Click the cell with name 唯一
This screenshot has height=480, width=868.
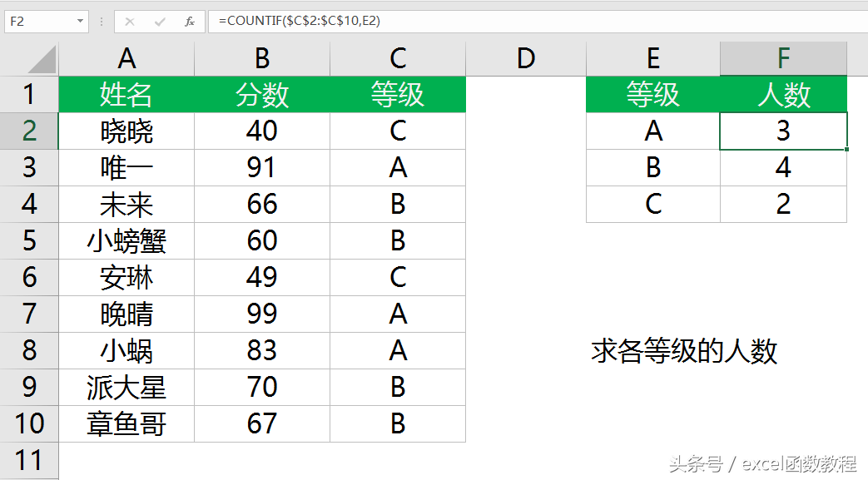click(126, 168)
